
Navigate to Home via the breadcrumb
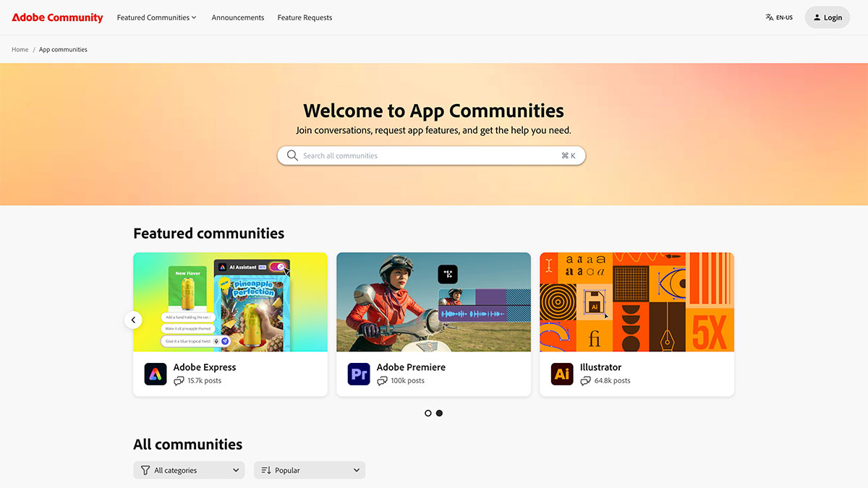point(20,49)
